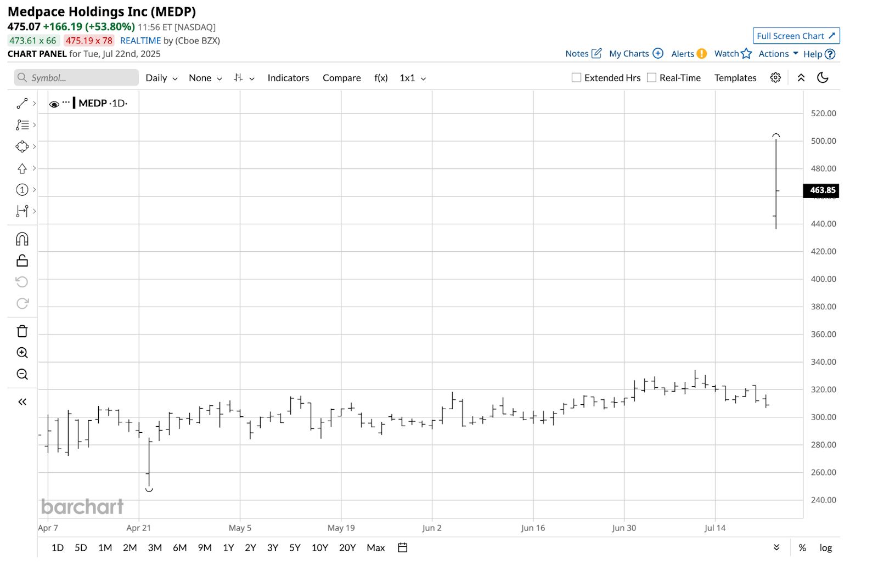Click the undo arrow icon
Image resolution: width=878 pixels, height=588 pixels.
coord(22,282)
